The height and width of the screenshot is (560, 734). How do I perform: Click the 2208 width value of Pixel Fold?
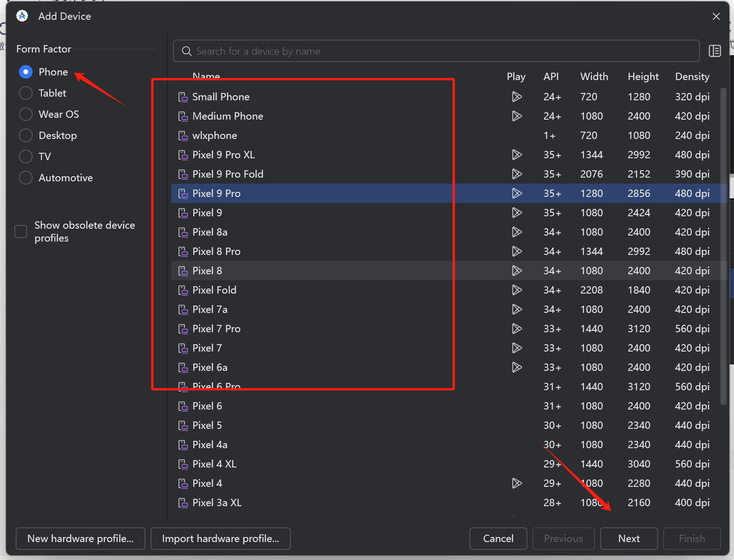tap(591, 290)
